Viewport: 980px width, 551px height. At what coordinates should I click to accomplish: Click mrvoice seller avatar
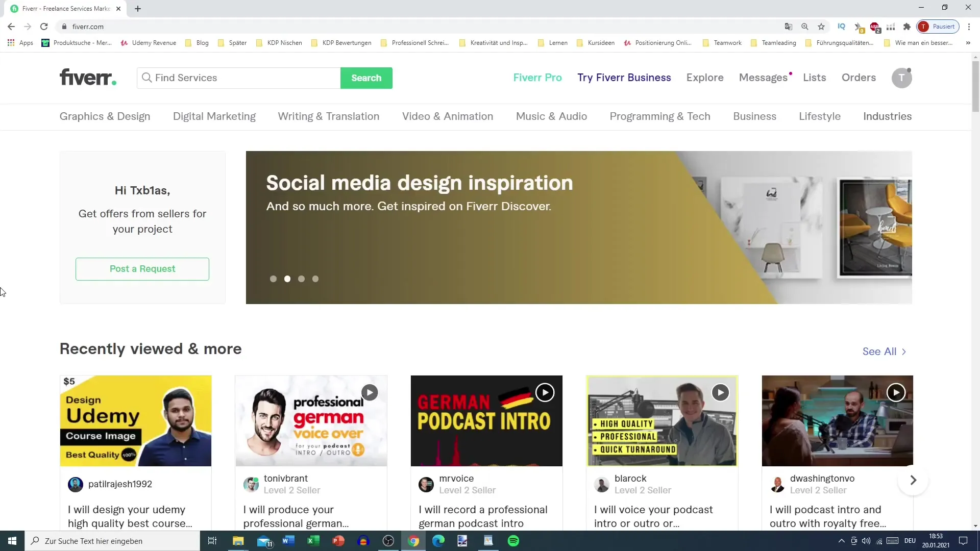click(426, 484)
